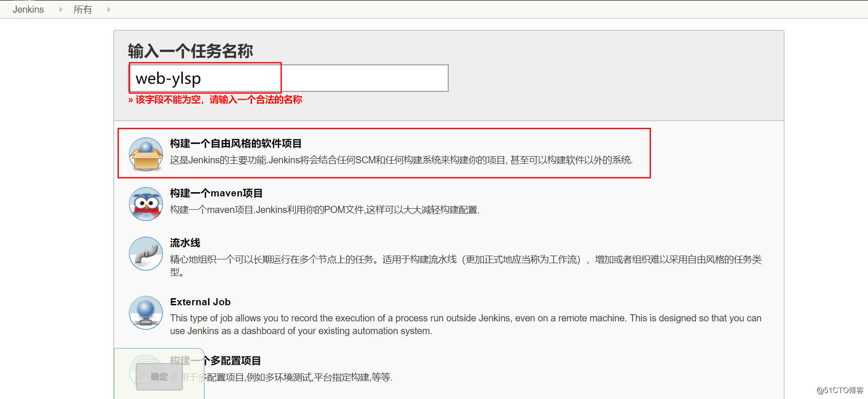Click the 输入一个任务名称 heading
Viewport: 868px width, 399px height.
[x=190, y=51]
